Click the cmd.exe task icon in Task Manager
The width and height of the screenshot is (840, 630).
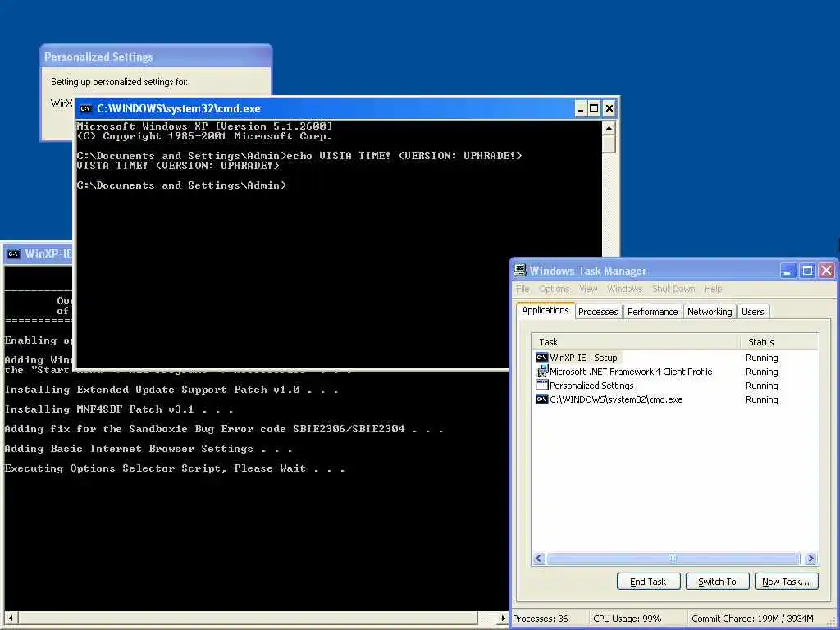[x=541, y=399]
